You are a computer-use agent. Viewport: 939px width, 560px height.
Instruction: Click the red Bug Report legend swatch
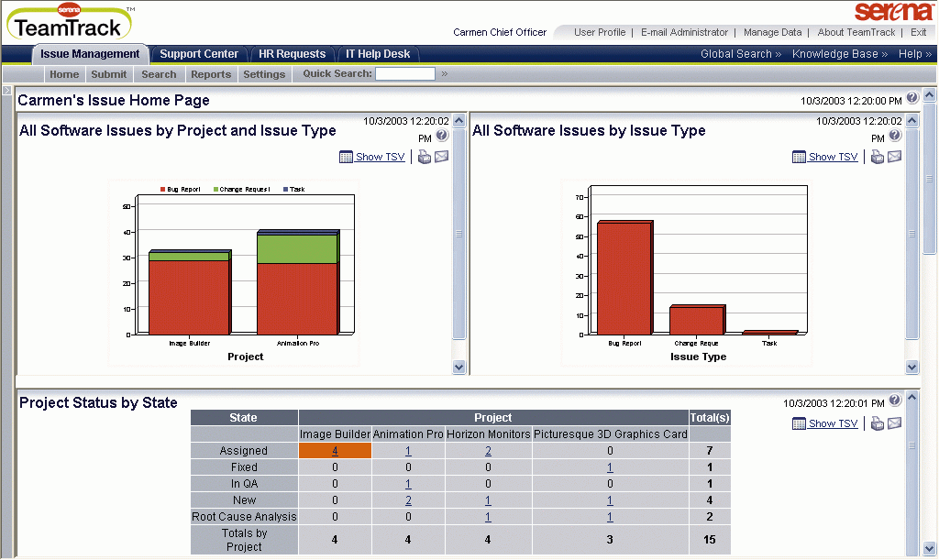pyautogui.click(x=163, y=189)
